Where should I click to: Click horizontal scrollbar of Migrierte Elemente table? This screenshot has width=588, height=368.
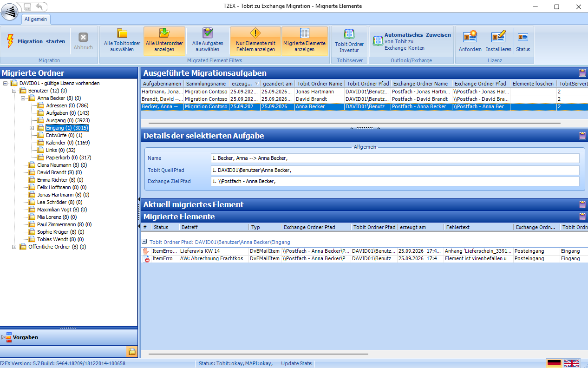258,354
